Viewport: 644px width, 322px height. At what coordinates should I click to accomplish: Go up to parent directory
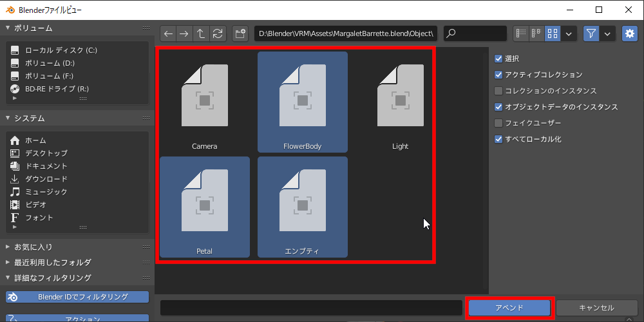(x=201, y=33)
